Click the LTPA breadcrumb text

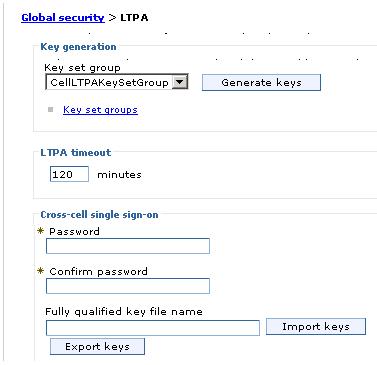coord(134,17)
